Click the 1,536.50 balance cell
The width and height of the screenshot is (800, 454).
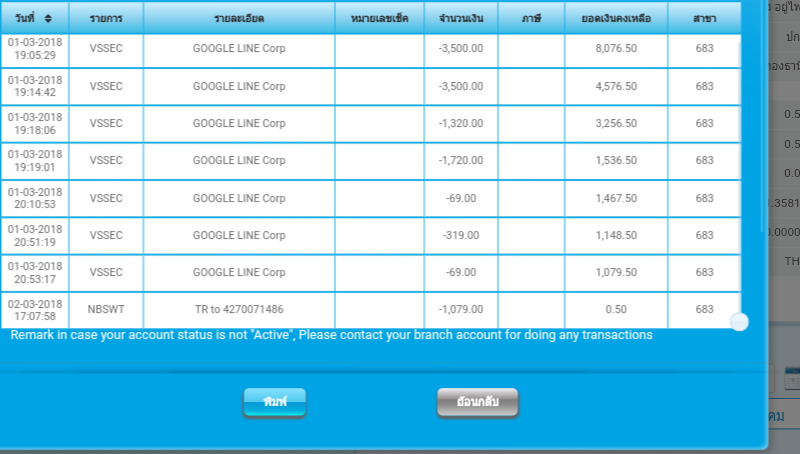[x=616, y=161]
